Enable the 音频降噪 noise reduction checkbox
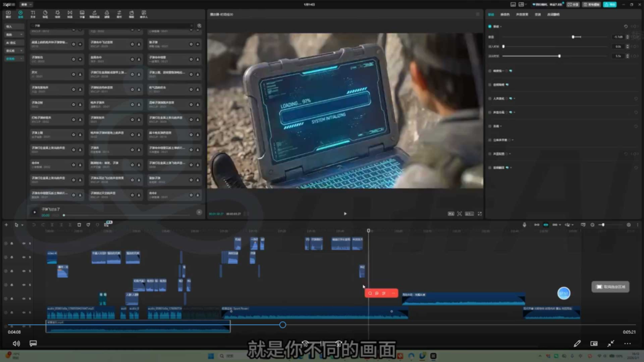The width and height of the screenshot is (644, 362). point(491,84)
